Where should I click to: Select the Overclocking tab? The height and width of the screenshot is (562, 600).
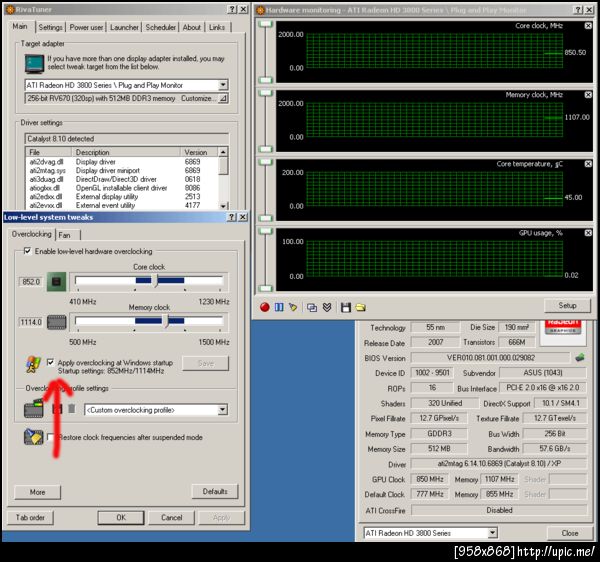click(31, 234)
